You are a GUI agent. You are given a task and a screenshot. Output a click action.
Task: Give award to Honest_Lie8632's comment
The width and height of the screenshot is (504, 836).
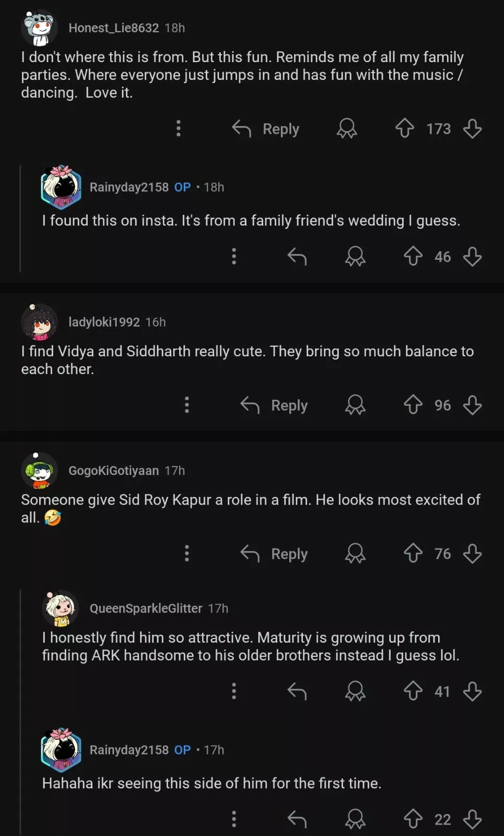click(347, 128)
